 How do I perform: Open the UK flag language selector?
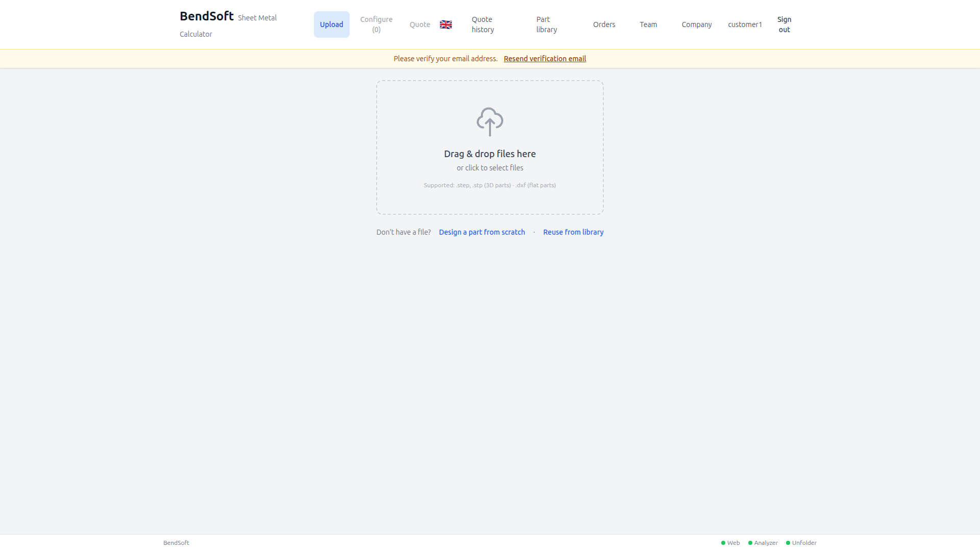(446, 24)
